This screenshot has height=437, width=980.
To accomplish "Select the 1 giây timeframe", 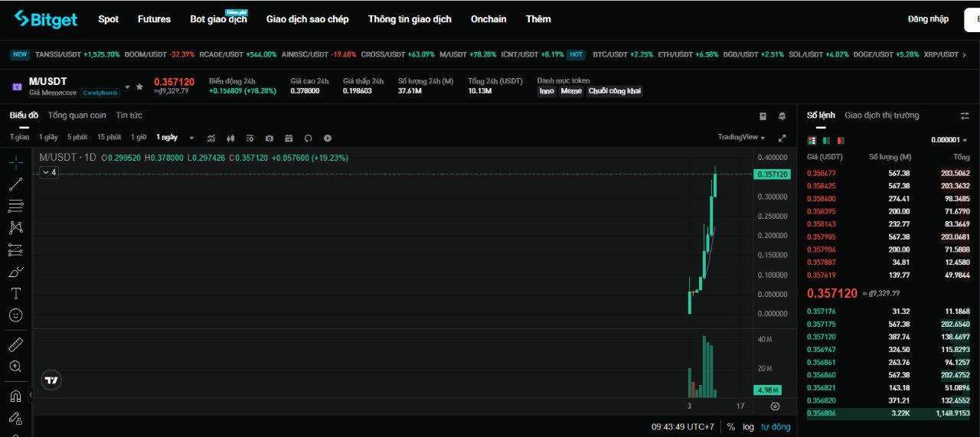I will tap(48, 137).
